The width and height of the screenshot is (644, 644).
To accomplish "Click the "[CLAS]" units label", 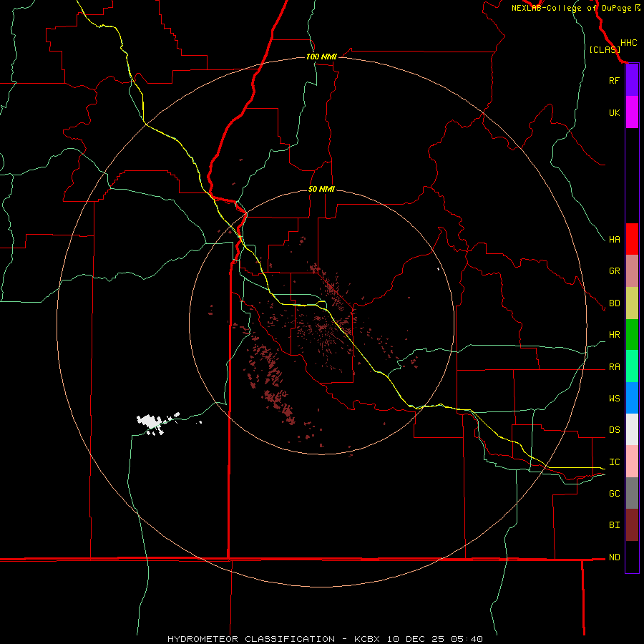I will [605, 49].
